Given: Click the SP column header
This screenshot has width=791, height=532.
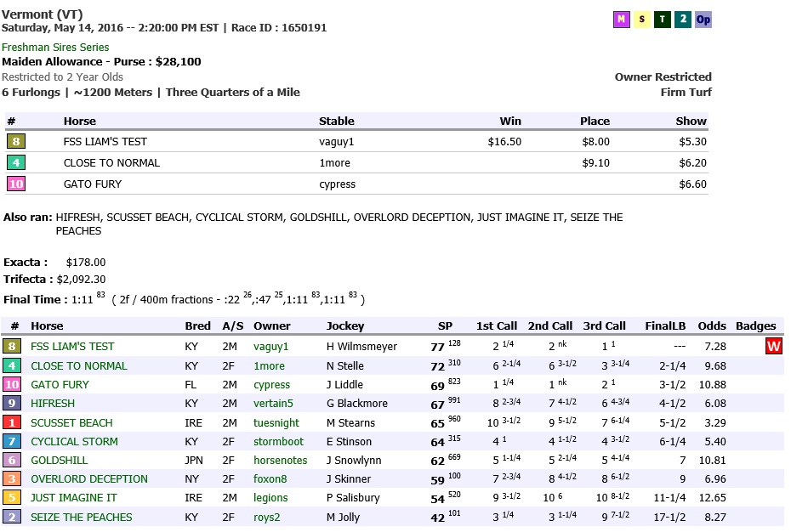Looking at the screenshot, I should coord(445,326).
